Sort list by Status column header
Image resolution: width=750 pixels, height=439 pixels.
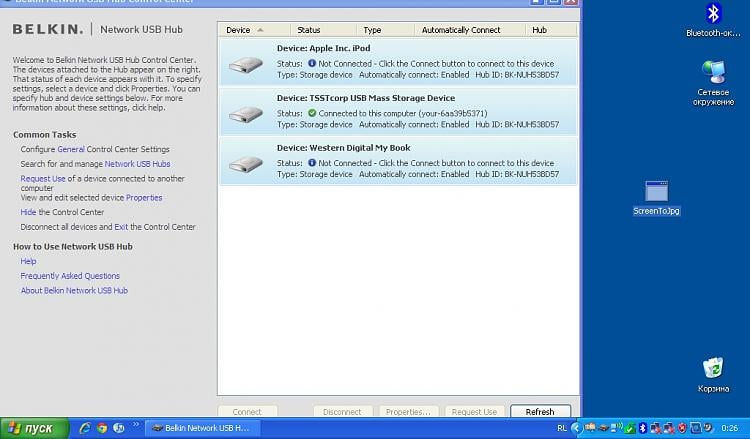(x=323, y=30)
